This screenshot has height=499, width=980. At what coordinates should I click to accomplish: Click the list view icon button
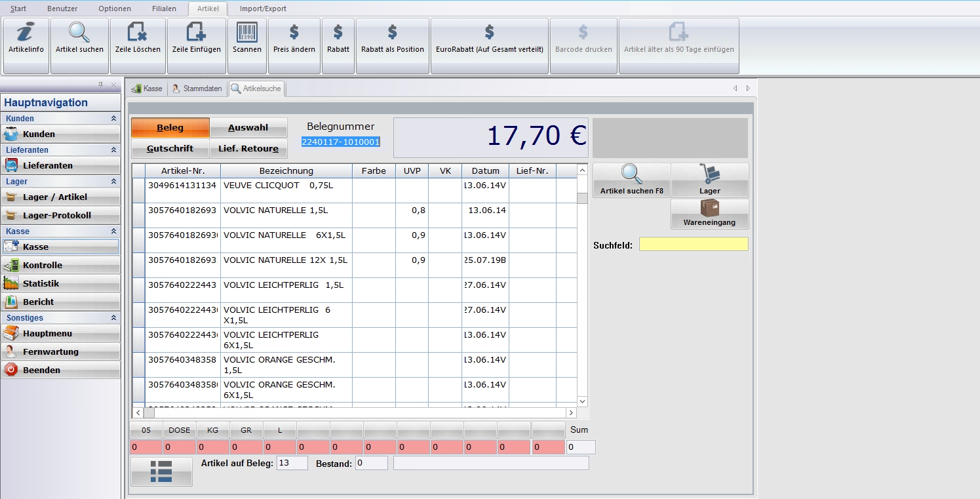[x=161, y=471]
